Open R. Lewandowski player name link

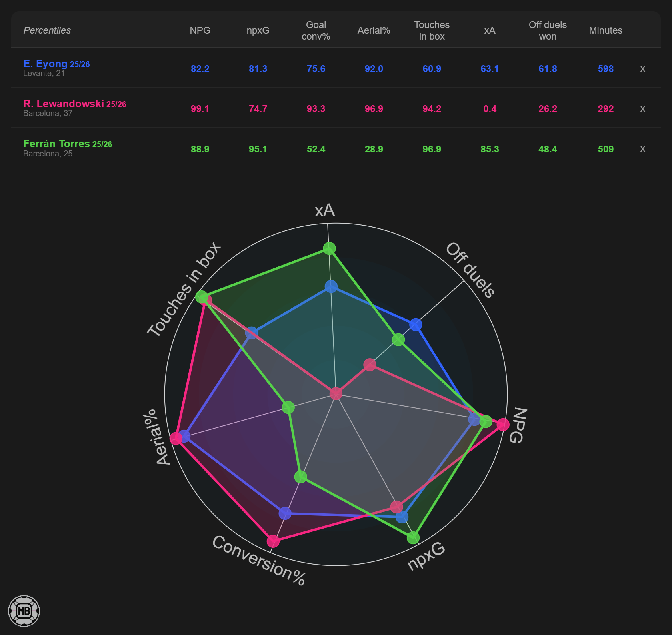coord(64,104)
